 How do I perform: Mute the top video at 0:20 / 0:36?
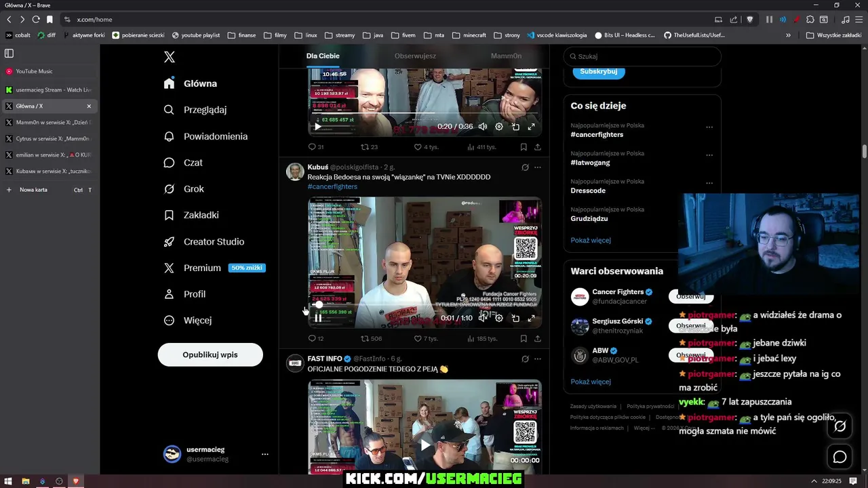point(483,127)
